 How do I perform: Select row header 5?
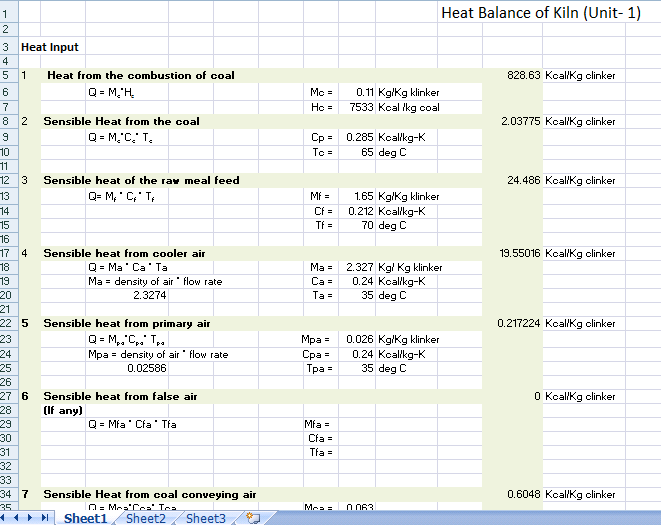pos(9,75)
